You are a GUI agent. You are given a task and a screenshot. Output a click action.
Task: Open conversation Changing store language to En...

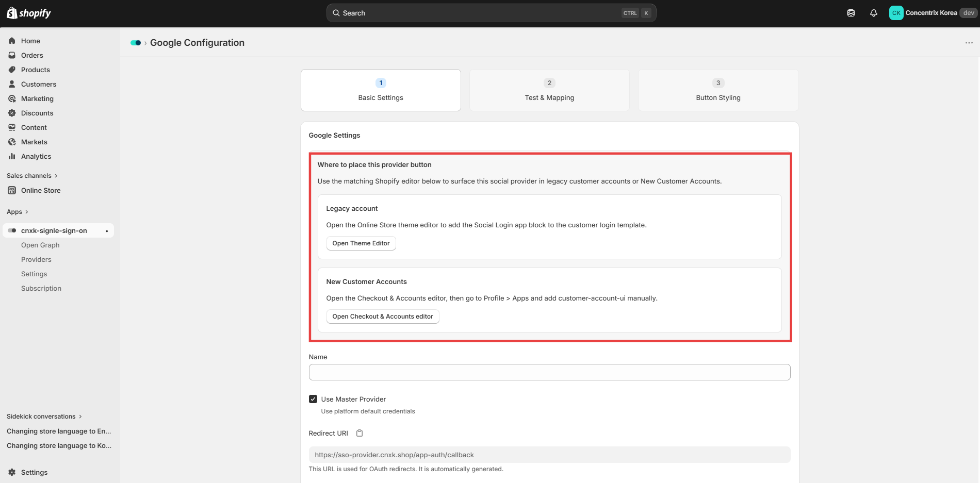(59, 431)
